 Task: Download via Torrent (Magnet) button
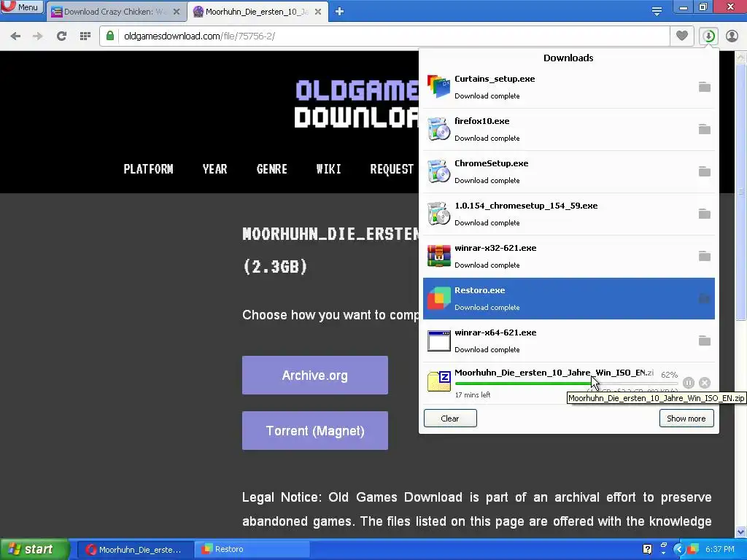[x=315, y=431]
